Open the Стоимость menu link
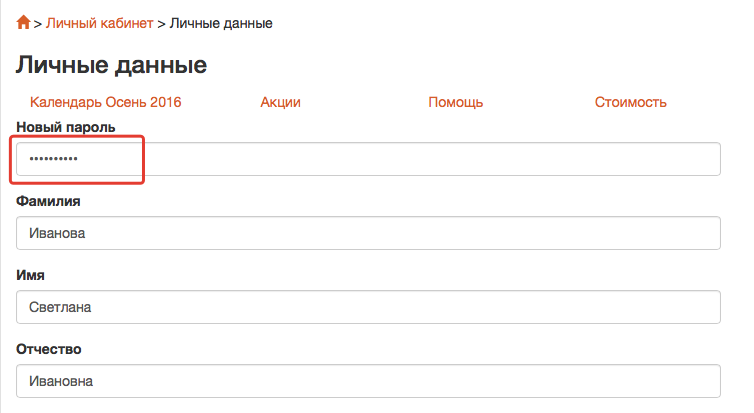This screenshot has height=413, width=754. (630, 102)
